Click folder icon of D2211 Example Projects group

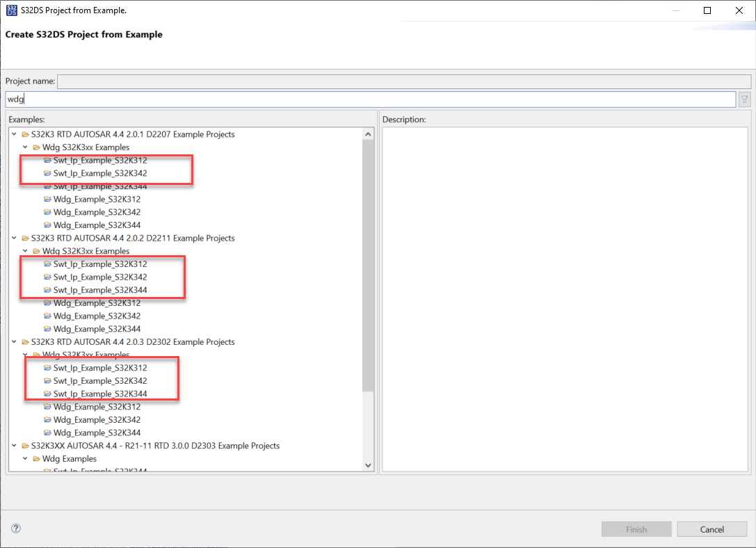[26, 238]
